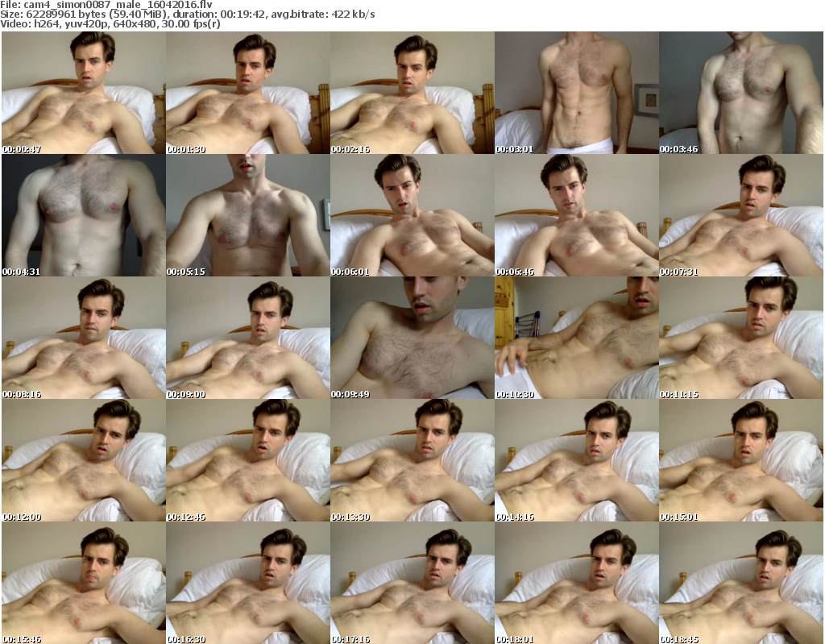Click the frame labeled 00:11:15
The width and height of the screenshot is (825, 644).
click(x=741, y=338)
